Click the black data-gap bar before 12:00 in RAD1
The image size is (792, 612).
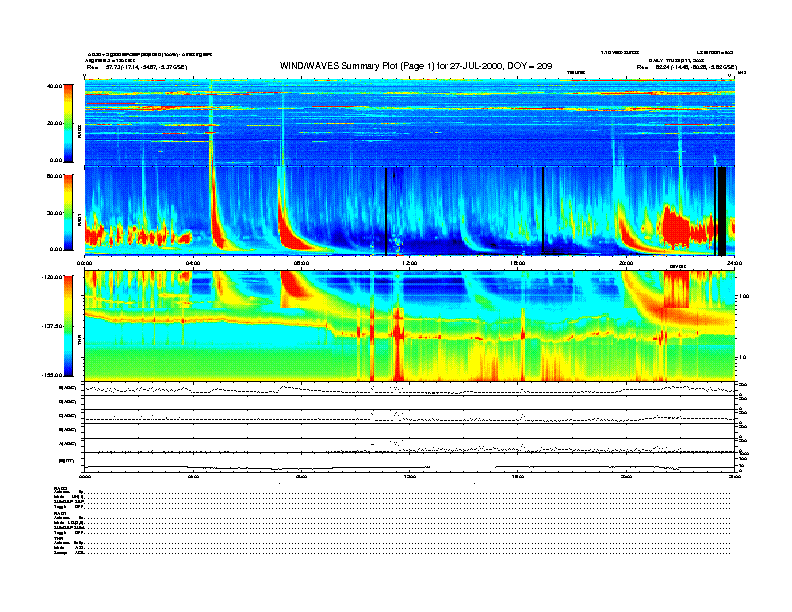(x=386, y=211)
